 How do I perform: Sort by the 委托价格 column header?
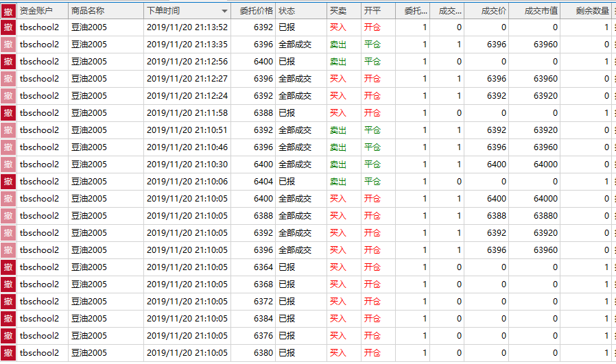point(253,11)
